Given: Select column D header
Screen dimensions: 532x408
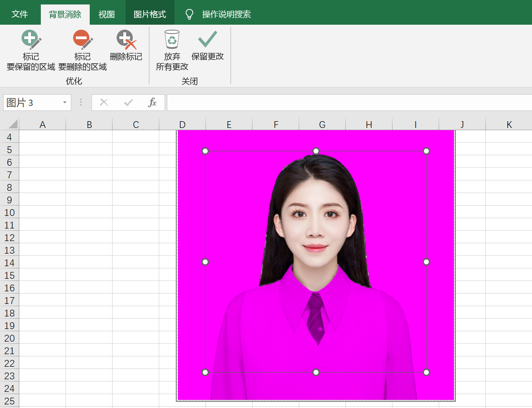Looking at the screenshot, I should pos(182,124).
